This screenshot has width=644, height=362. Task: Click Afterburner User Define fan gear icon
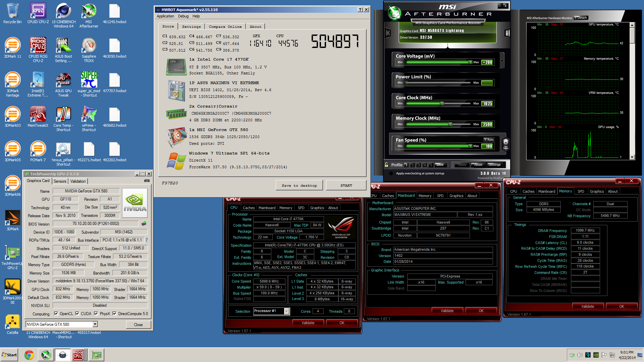tap(505, 143)
